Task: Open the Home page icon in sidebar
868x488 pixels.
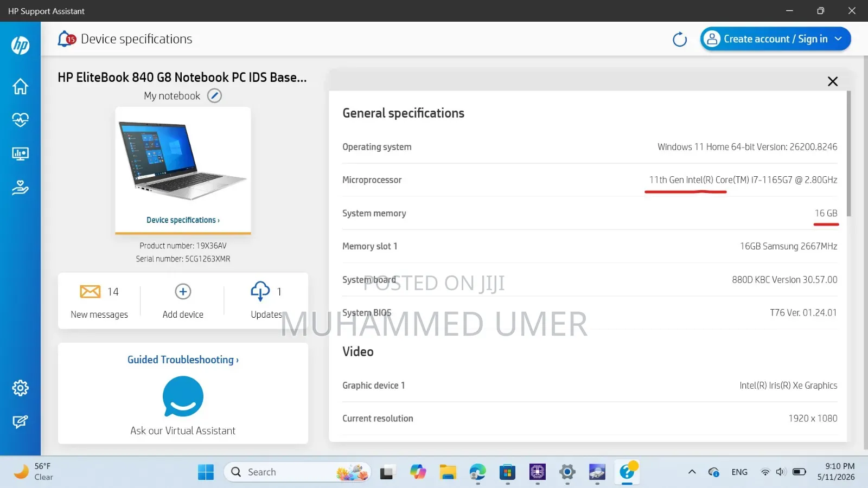Action: pos(20,86)
